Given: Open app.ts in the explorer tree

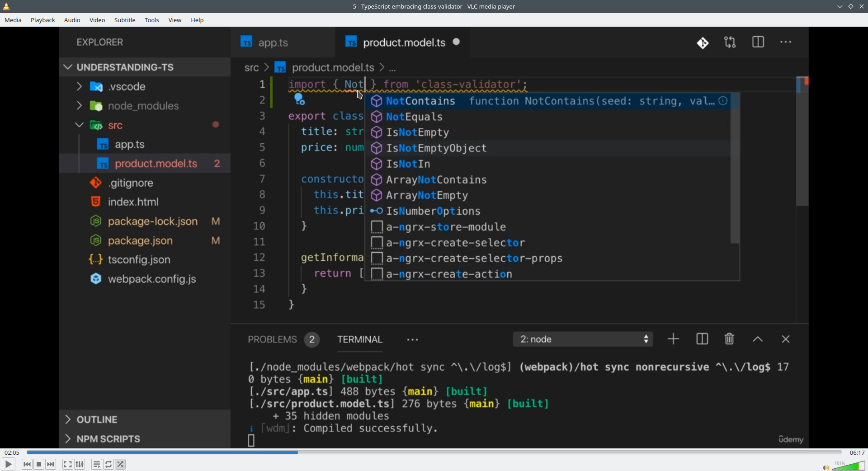Looking at the screenshot, I should tap(145, 145).
